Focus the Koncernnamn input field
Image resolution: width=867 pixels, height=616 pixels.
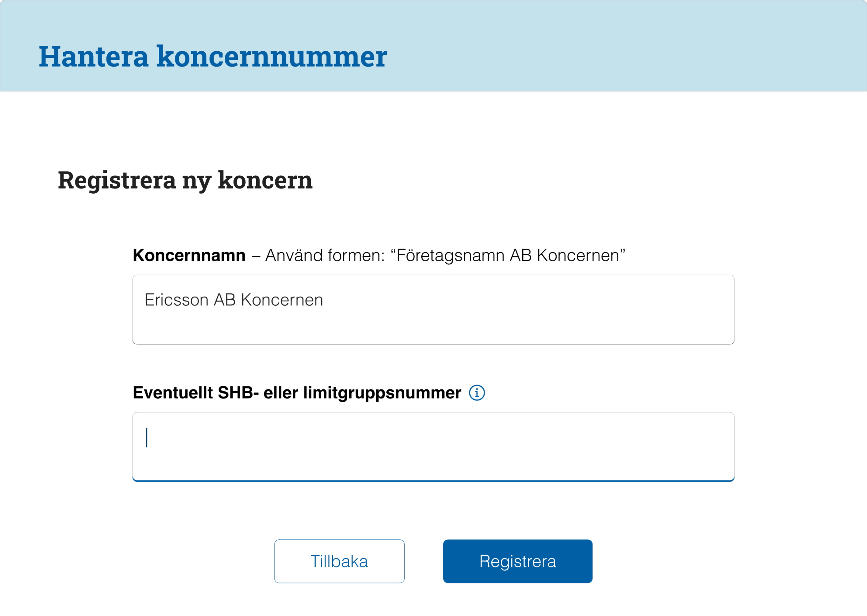pyautogui.click(x=433, y=309)
